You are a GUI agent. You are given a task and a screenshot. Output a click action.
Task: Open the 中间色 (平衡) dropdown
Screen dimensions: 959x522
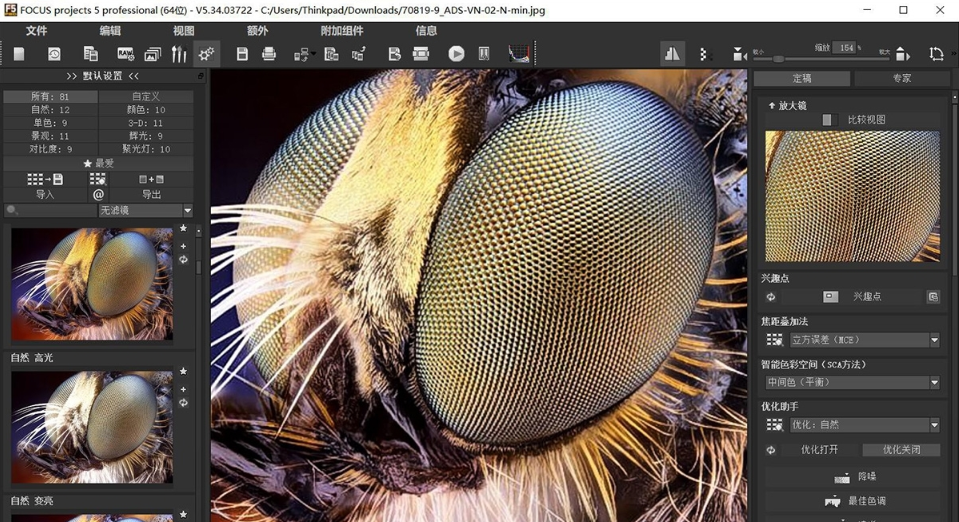[853, 382]
